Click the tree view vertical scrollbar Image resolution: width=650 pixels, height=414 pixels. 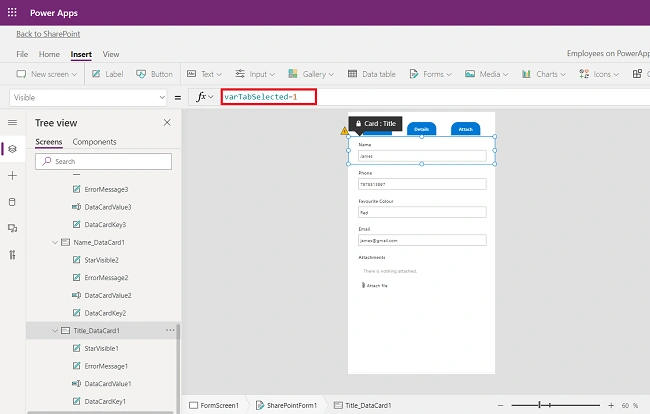pos(179,367)
